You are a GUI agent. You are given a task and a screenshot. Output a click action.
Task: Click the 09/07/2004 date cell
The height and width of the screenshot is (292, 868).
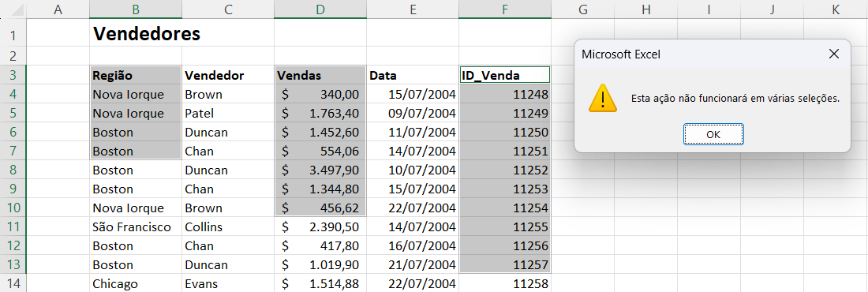click(413, 113)
